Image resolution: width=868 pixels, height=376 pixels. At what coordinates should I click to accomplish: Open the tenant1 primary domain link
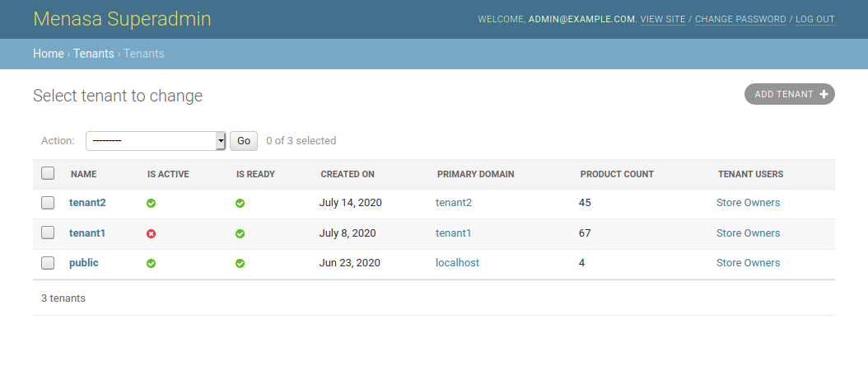tap(454, 233)
